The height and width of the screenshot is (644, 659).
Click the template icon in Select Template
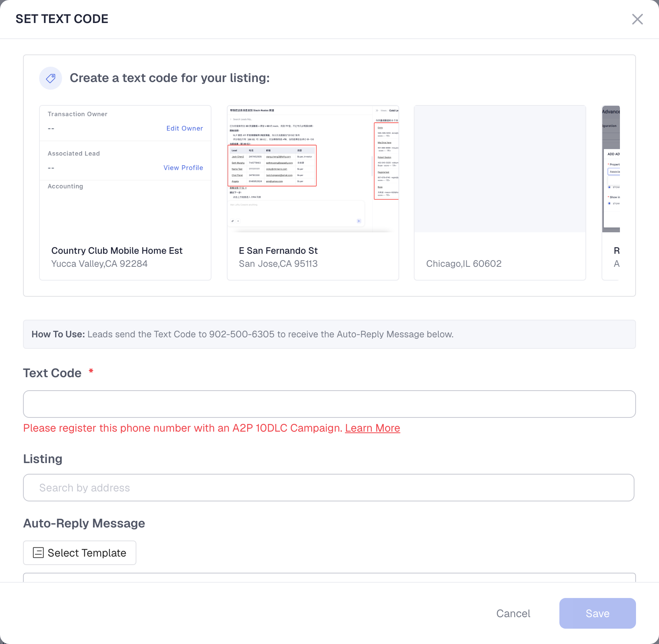pyautogui.click(x=38, y=553)
